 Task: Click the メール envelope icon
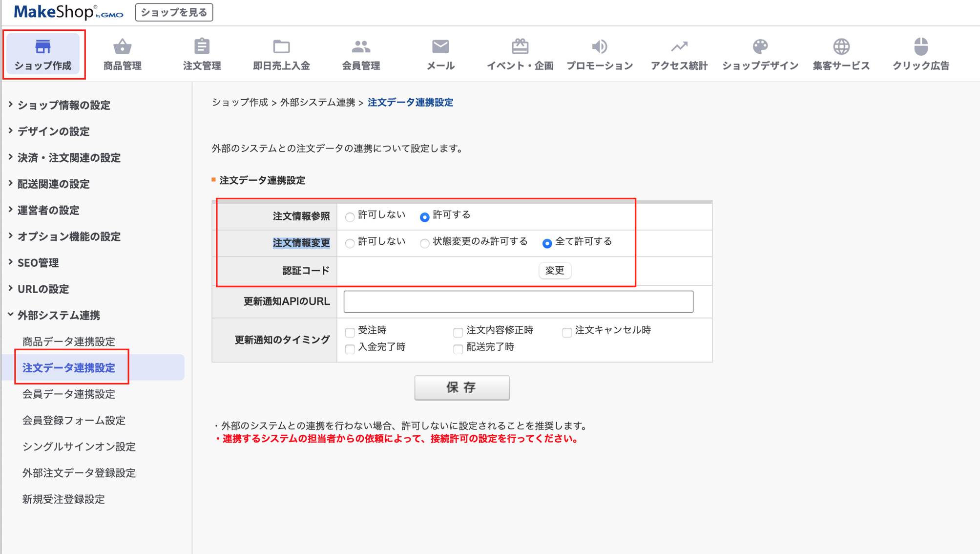(x=440, y=46)
